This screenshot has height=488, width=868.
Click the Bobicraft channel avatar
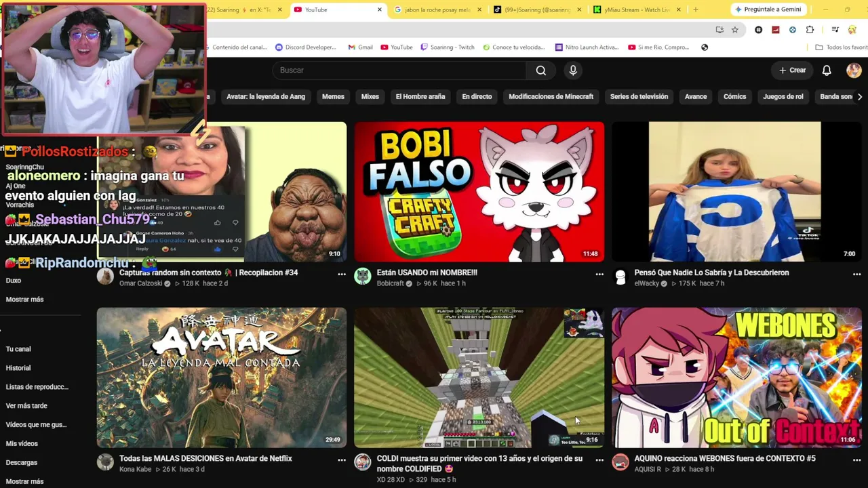tap(363, 277)
